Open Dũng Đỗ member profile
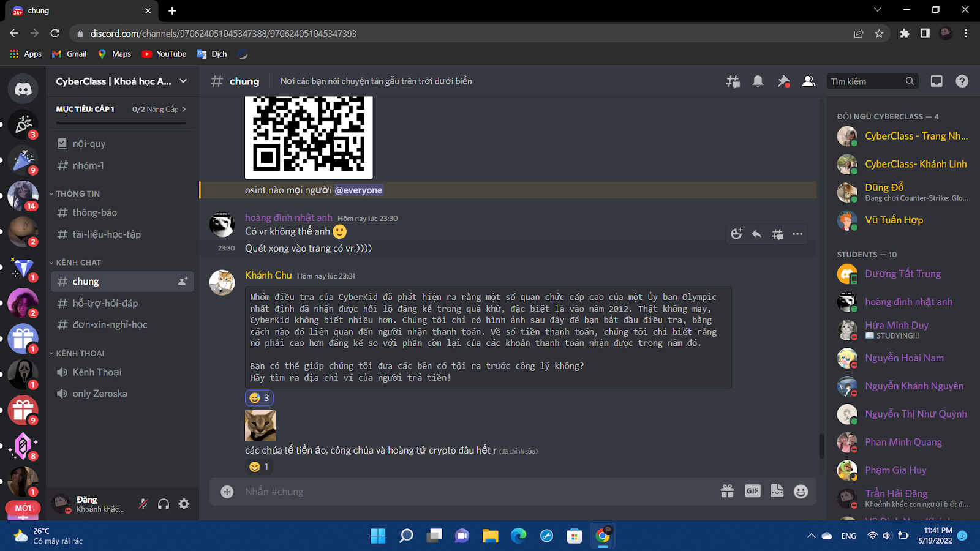The width and height of the screenshot is (980, 551). coord(903,192)
